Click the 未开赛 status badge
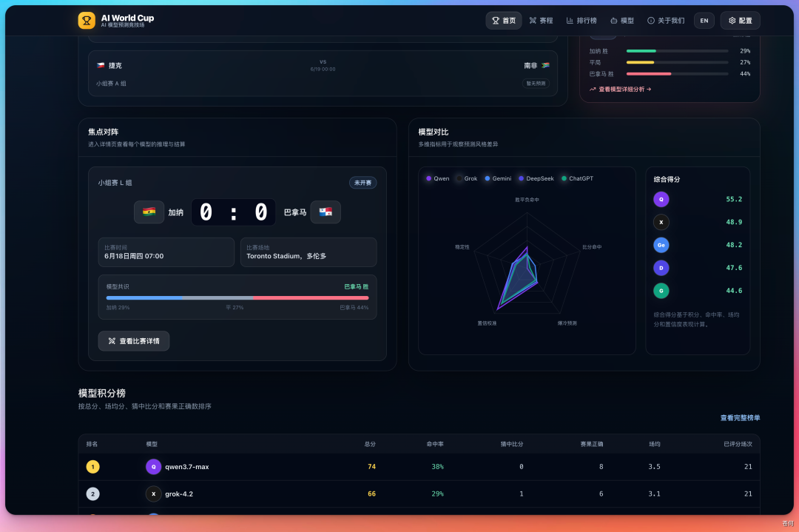 [363, 183]
